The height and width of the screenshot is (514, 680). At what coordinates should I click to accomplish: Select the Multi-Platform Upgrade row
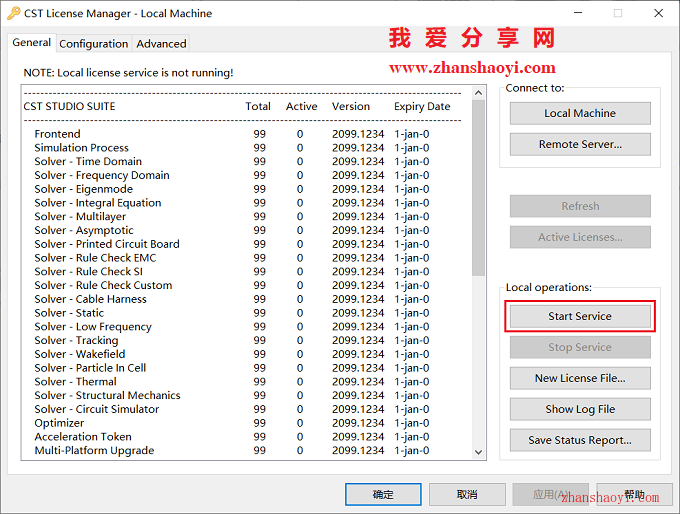(232, 451)
